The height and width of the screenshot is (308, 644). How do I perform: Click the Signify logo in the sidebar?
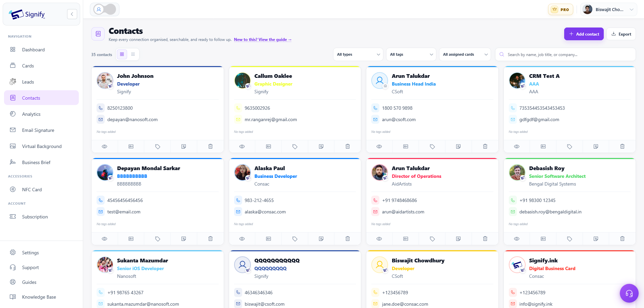pyautogui.click(x=27, y=14)
